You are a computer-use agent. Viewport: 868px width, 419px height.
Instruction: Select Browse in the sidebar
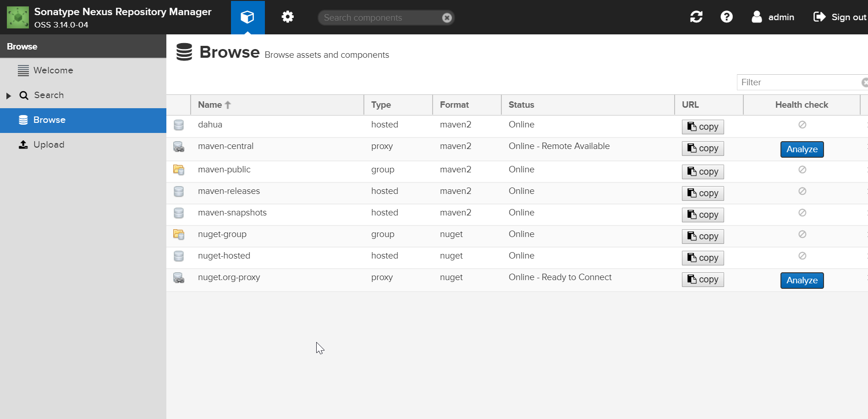pos(83,120)
